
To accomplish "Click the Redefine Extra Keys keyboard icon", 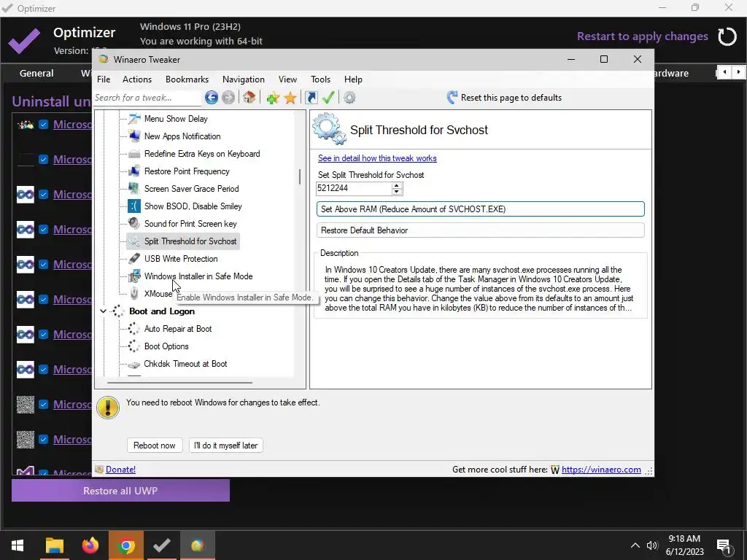I will coord(134,154).
